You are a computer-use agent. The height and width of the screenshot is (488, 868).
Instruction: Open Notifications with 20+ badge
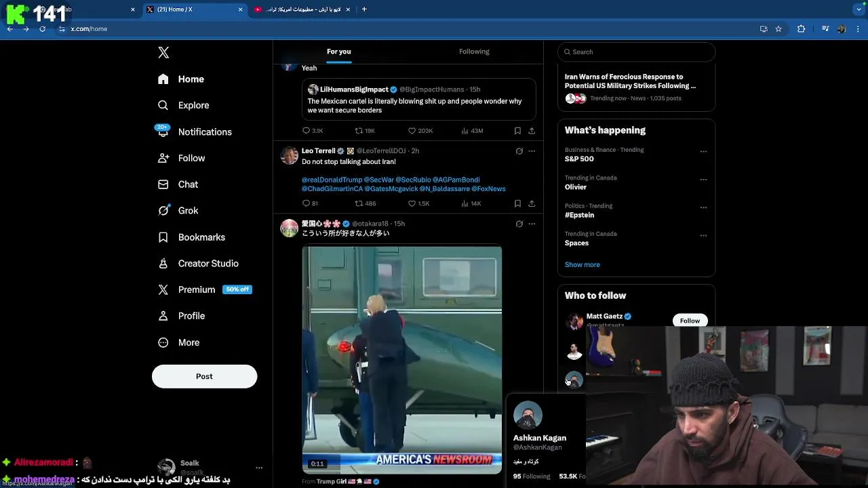pyautogui.click(x=194, y=131)
